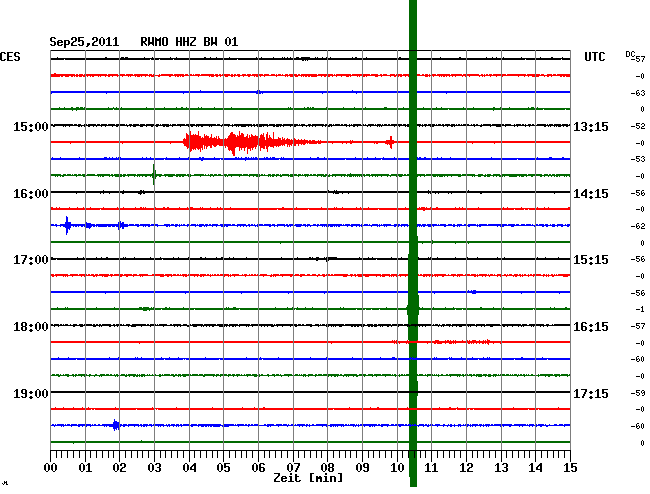This screenshot has width=650, height=494.
Task: Click the '09' minute axis label
Action: click(x=362, y=468)
